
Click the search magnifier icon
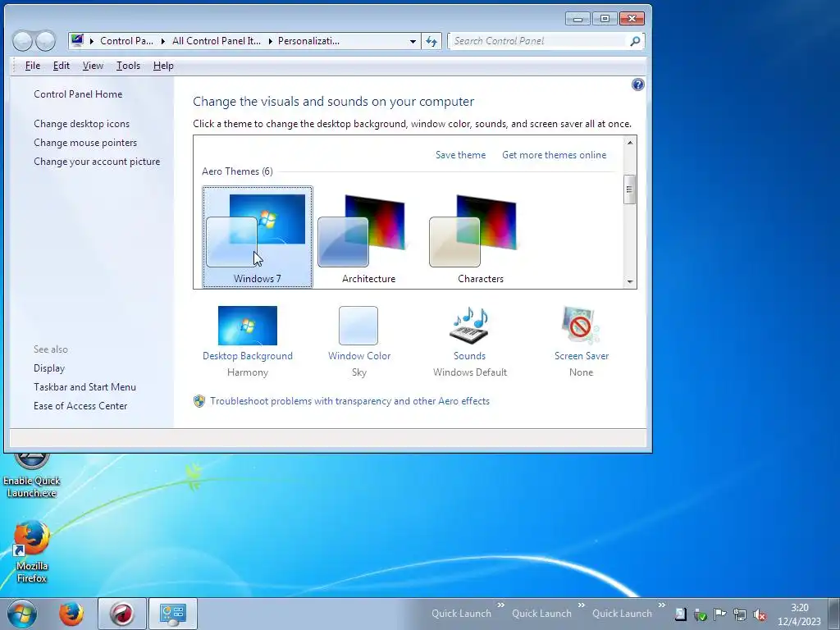tap(635, 41)
